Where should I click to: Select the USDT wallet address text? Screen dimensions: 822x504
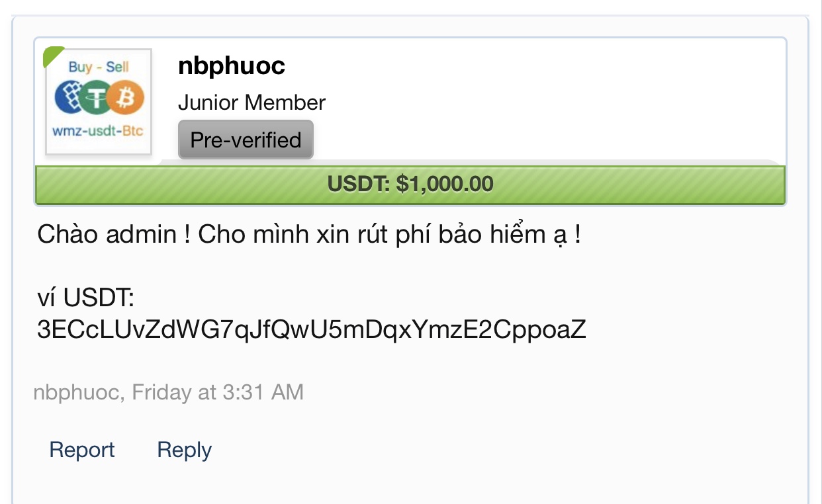pos(312,329)
